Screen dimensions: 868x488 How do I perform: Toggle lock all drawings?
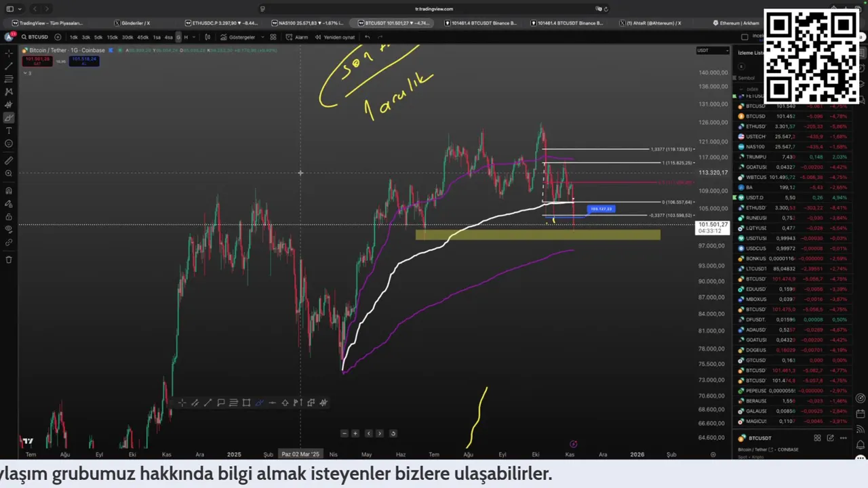point(9,216)
